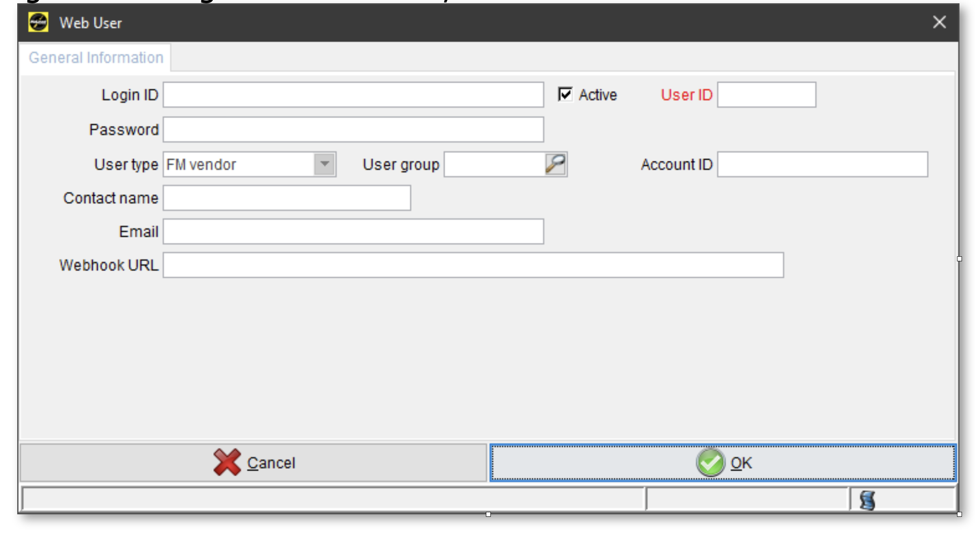Image resolution: width=980 pixels, height=534 pixels.
Task: Click into the Login ID field
Action: click(353, 95)
